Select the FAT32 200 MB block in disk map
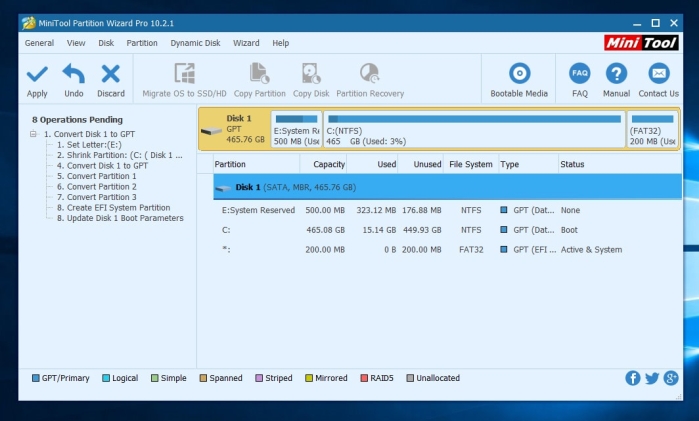This screenshot has height=421, width=699. tap(653, 129)
